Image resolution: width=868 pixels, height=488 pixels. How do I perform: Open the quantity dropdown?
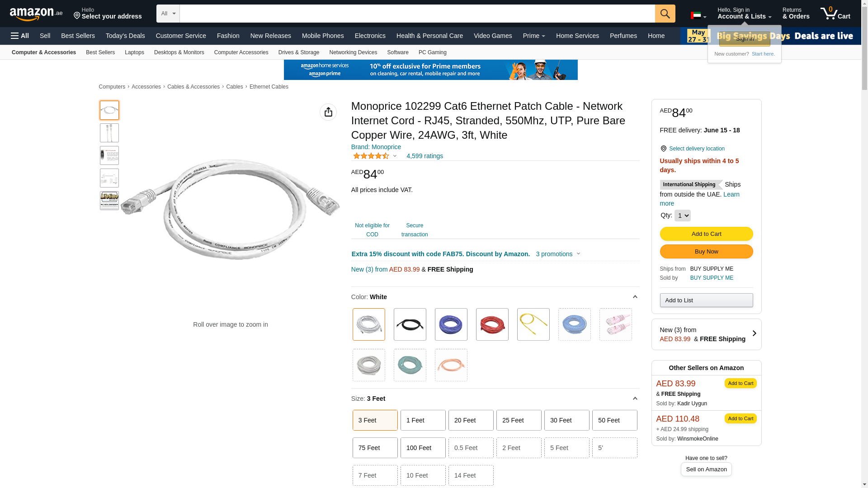pos(682,216)
